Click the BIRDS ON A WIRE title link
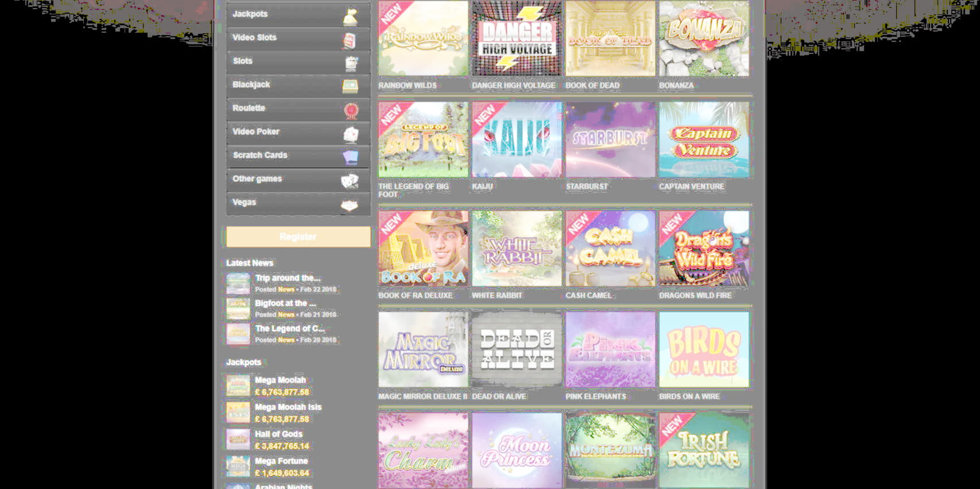Image resolution: width=980 pixels, height=489 pixels. (x=689, y=397)
